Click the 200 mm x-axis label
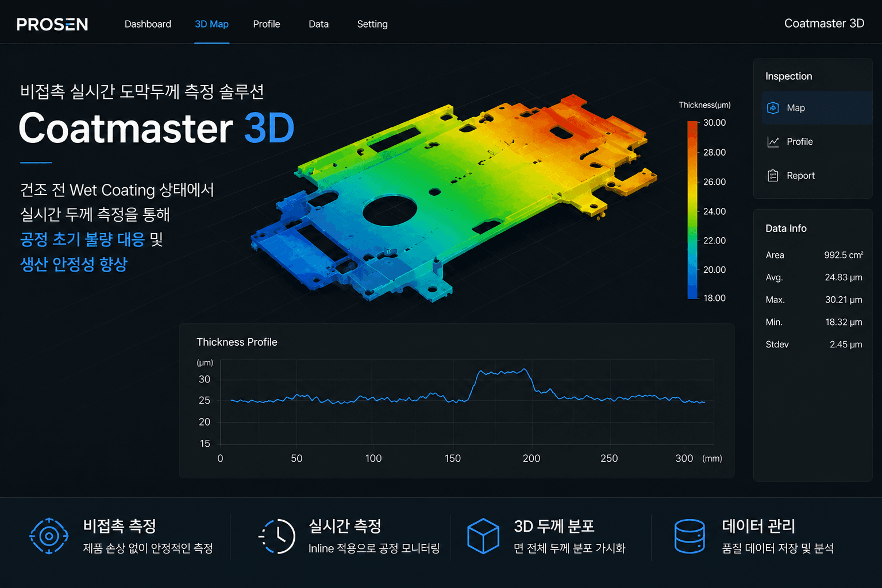Screen dimensions: 882x588 pos(531,458)
